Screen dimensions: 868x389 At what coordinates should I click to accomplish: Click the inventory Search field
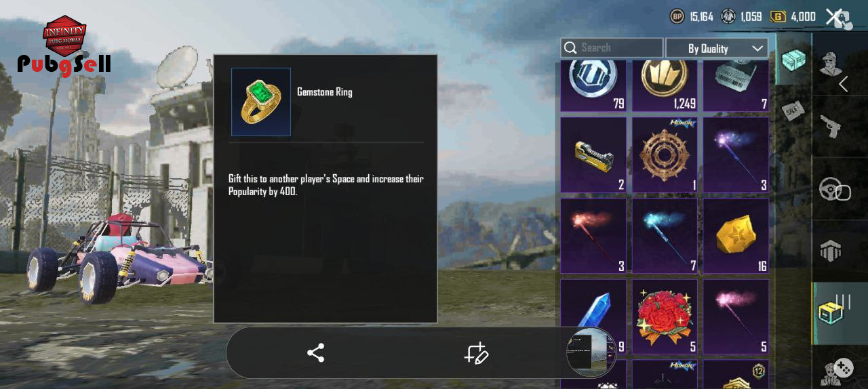612,47
